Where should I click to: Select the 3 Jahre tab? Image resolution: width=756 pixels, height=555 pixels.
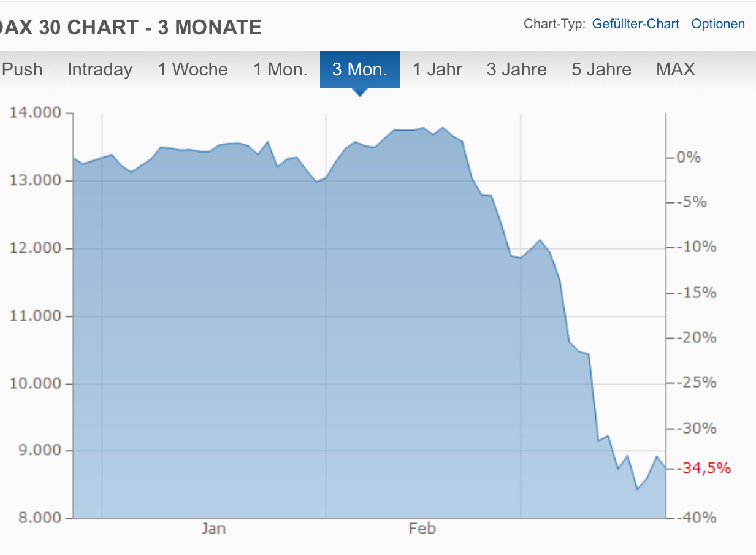tap(516, 69)
